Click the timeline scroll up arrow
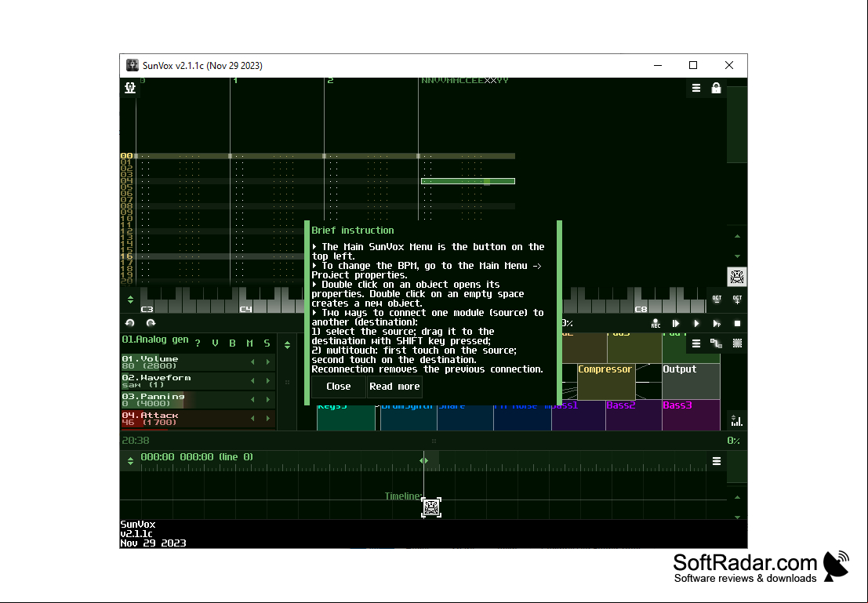Viewport: 868px width, 603px height. coord(737,497)
